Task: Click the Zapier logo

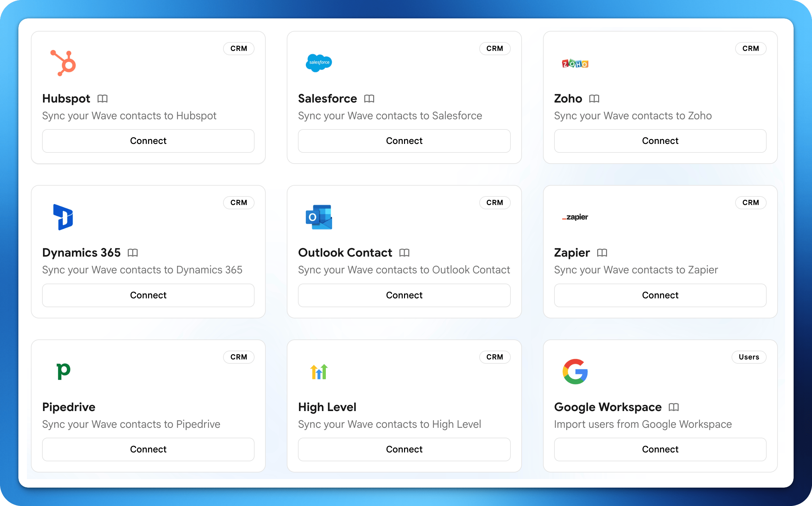Action: (x=575, y=217)
